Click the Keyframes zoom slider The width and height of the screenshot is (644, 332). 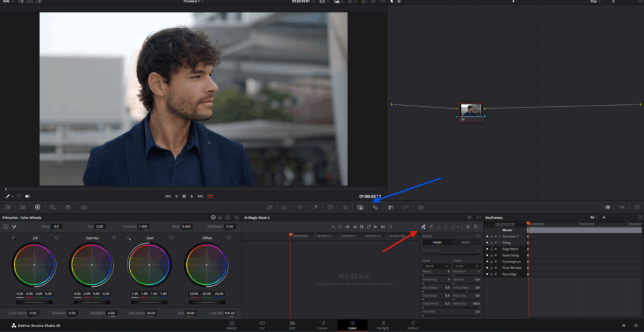click(x=618, y=218)
